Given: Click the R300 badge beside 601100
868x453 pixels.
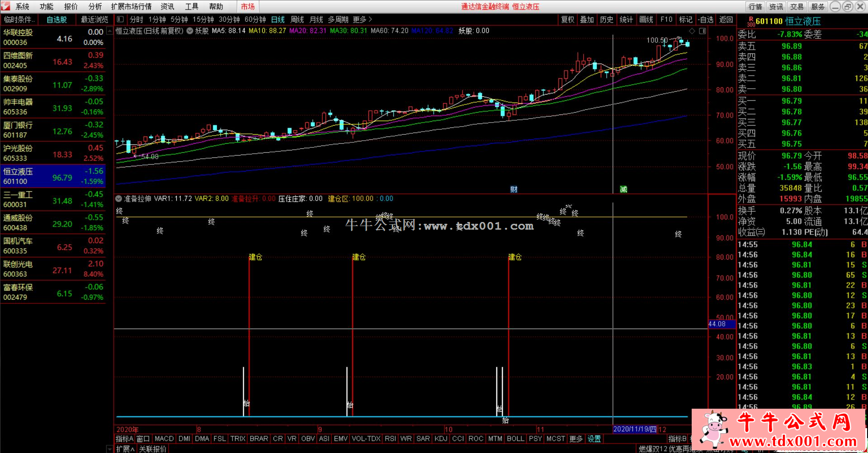Looking at the screenshot, I should (751, 22).
